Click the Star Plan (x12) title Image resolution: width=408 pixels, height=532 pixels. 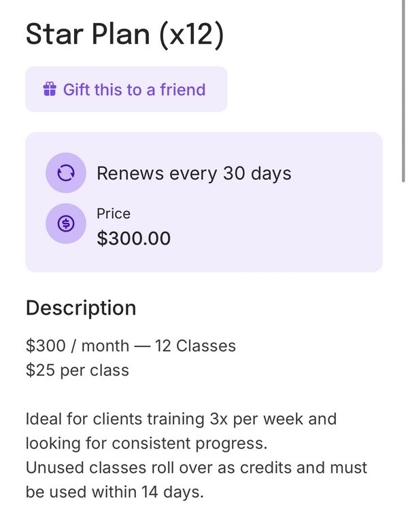pyautogui.click(x=124, y=35)
